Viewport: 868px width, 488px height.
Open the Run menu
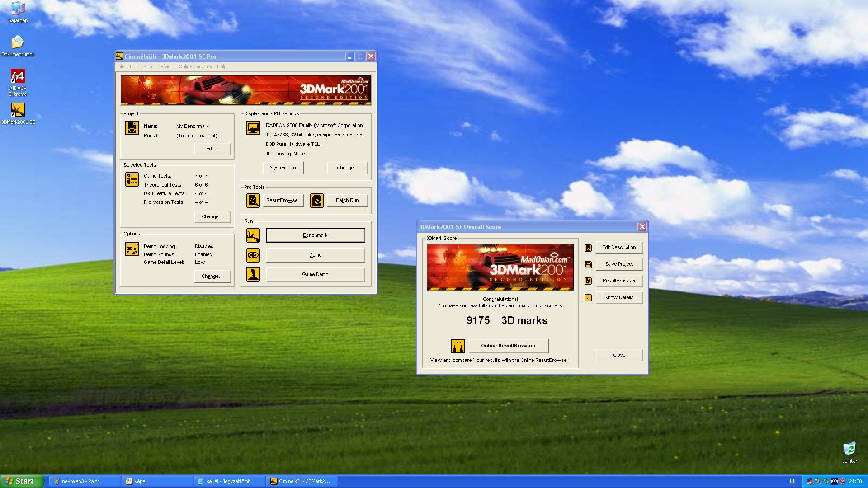(x=147, y=66)
